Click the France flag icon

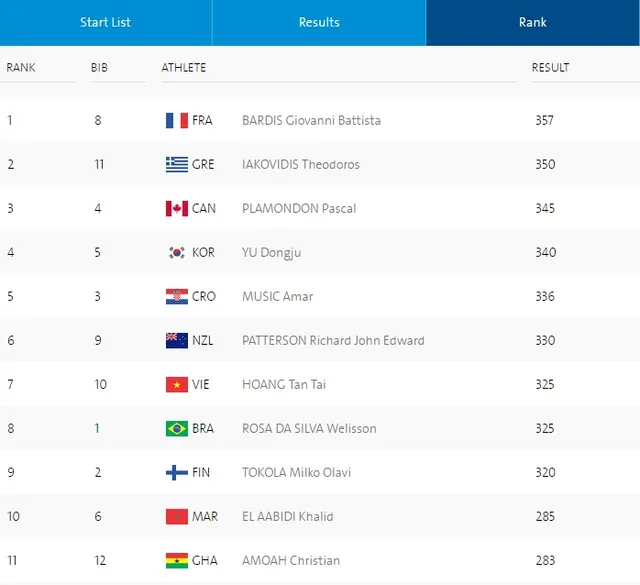[x=177, y=120]
